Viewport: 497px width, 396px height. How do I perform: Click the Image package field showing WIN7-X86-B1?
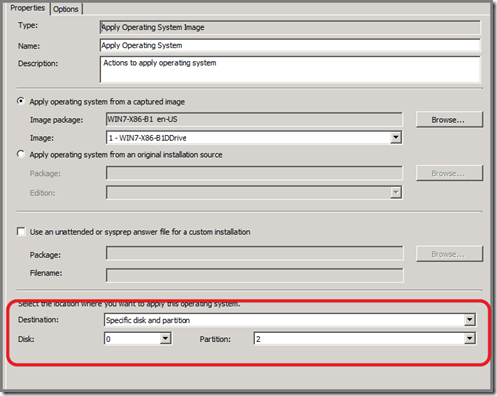click(254, 119)
